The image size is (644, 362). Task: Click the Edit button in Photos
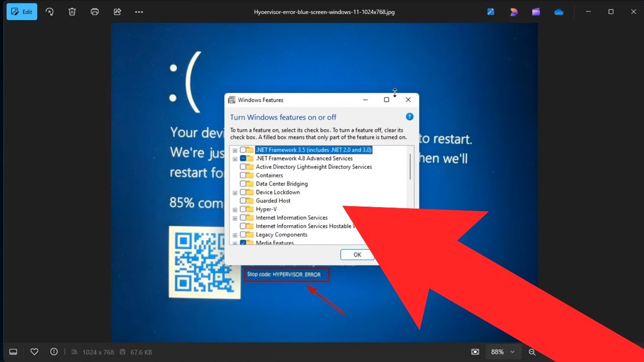(x=22, y=12)
